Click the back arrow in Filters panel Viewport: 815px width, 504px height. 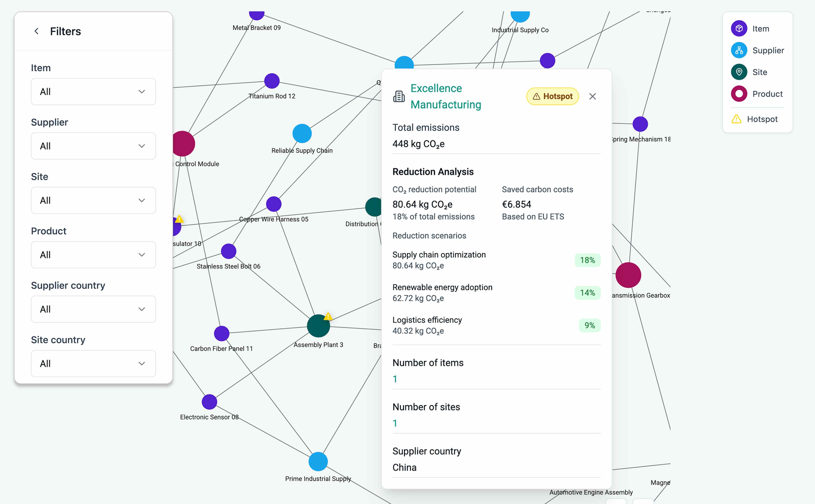point(36,31)
